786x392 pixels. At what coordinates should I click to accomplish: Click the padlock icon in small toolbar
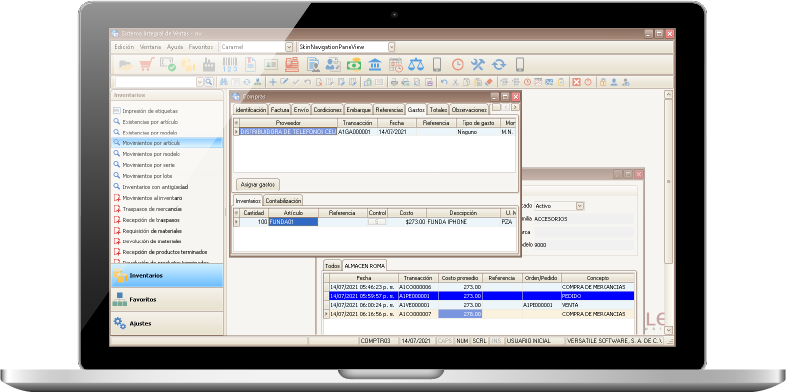[603, 82]
